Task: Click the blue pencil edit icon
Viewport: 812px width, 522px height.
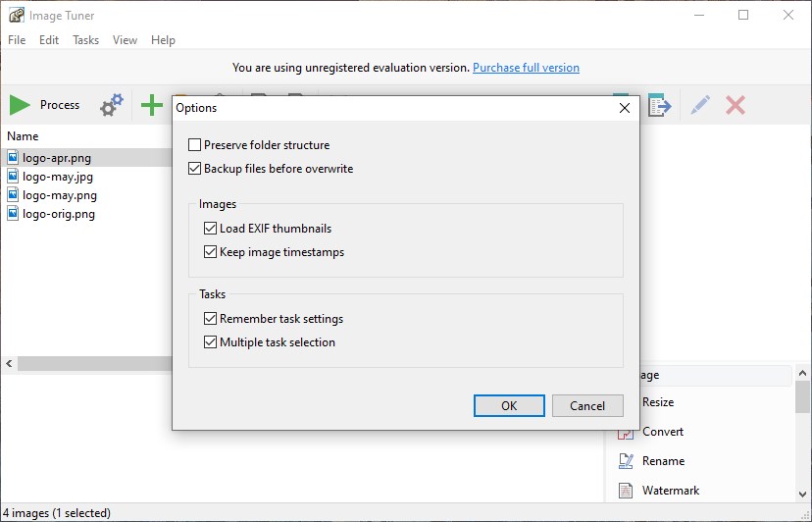Action: 700,105
